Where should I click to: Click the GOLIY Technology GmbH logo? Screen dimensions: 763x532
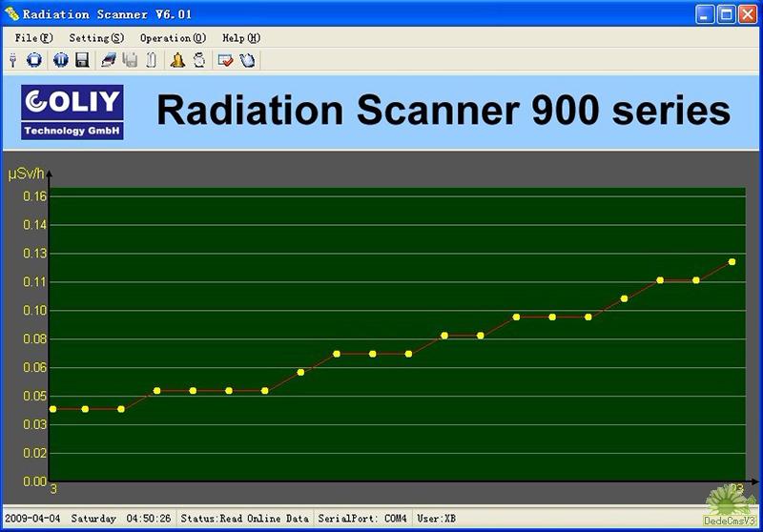pyautogui.click(x=72, y=113)
